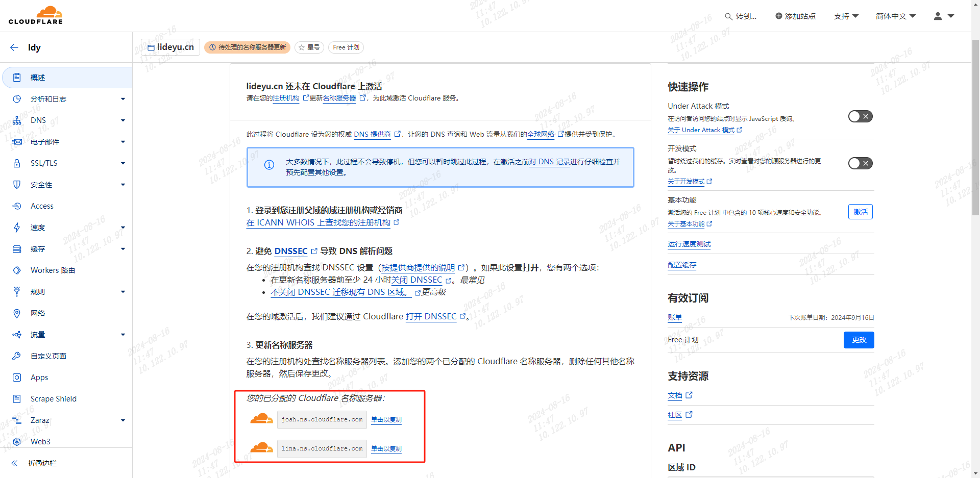Image resolution: width=980 pixels, height=478 pixels.
Task: Open Scrape Shield sidebar item
Action: 66,399
